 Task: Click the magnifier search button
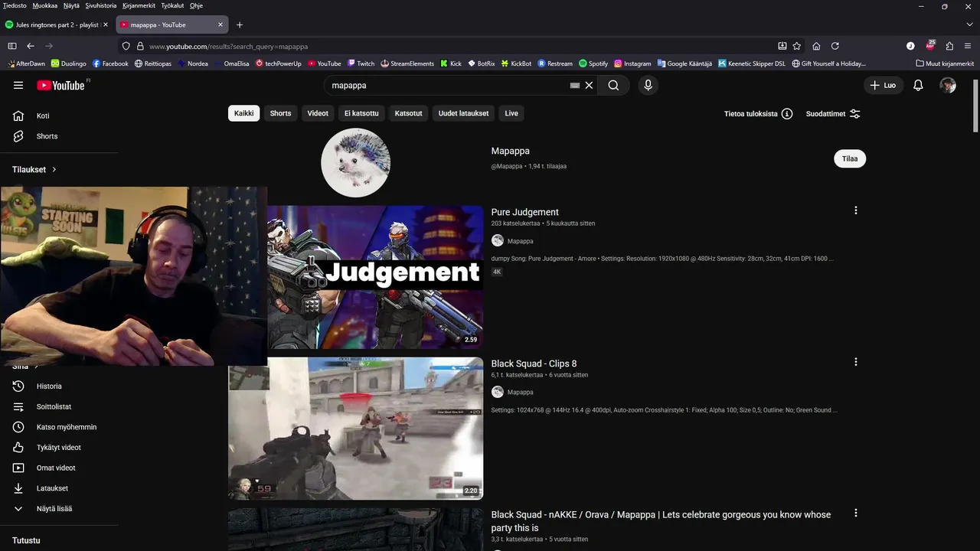tap(613, 86)
